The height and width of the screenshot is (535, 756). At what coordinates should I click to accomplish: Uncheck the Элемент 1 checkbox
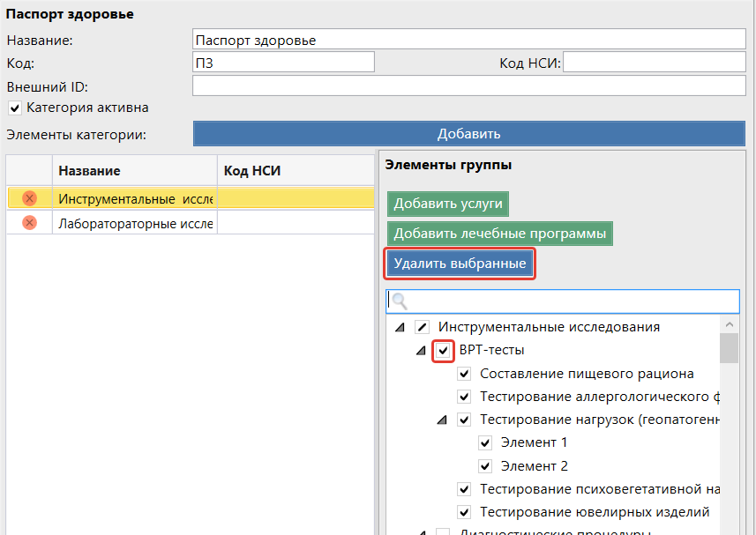(485, 442)
